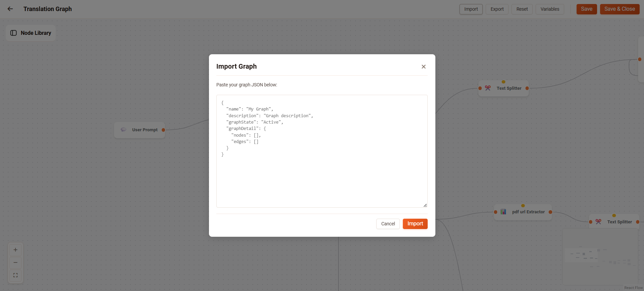The height and width of the screenshot is (291, 644).
Task: Open the Import option in the toolbar
Action: (x=471, y=9)
